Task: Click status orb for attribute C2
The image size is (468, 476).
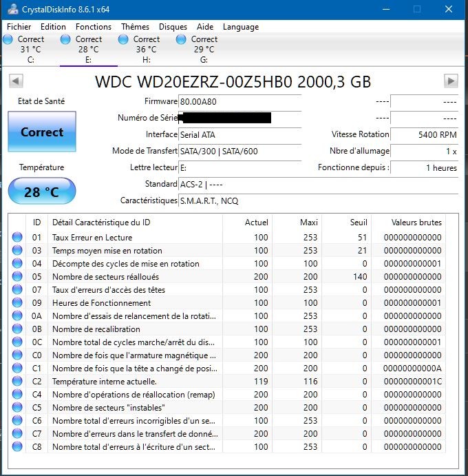Action: (x=17, y=381)
